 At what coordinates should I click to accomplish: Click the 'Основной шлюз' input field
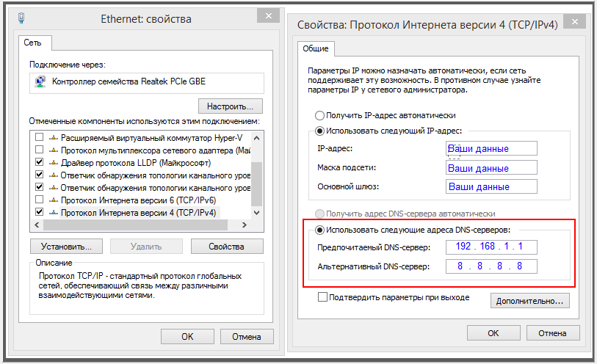coord(491,186)
